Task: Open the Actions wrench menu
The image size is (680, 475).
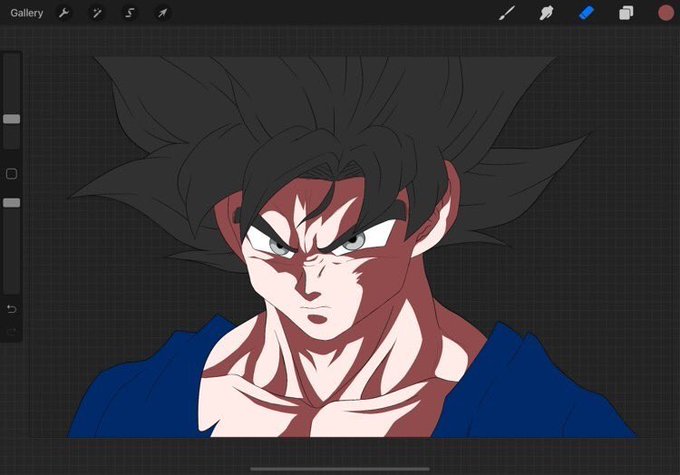Action: click(63, 13)
